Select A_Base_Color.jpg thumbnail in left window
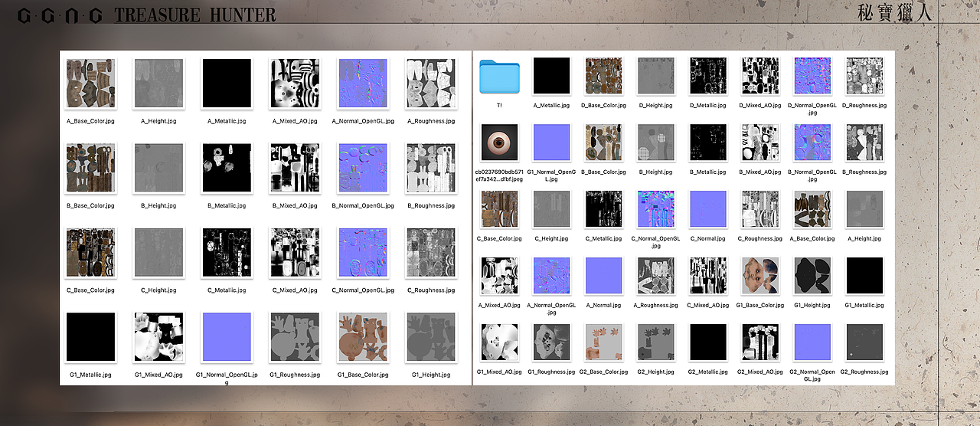The height and width of the screenshot is (426, 980). click(90, 83)
